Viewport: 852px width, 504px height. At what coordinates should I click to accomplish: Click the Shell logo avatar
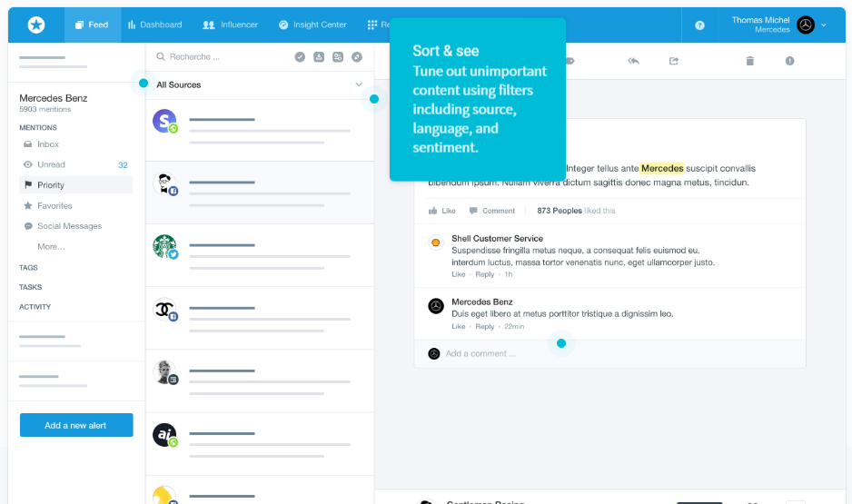(435, 242)
